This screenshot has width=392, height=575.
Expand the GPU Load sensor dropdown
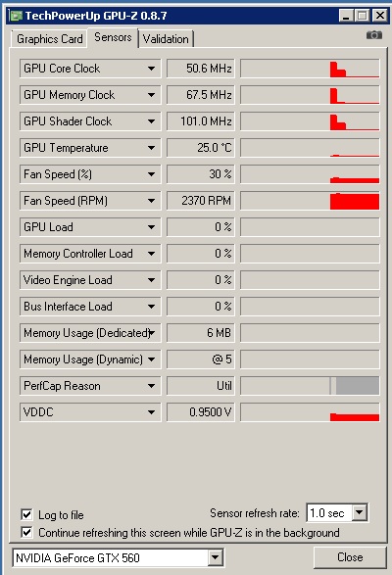tap(151, 227)
